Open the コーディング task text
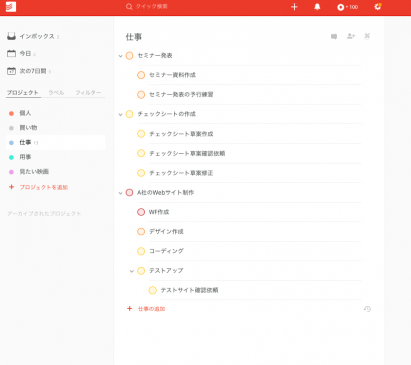This screenshot has width=411, height=365. 166,251
